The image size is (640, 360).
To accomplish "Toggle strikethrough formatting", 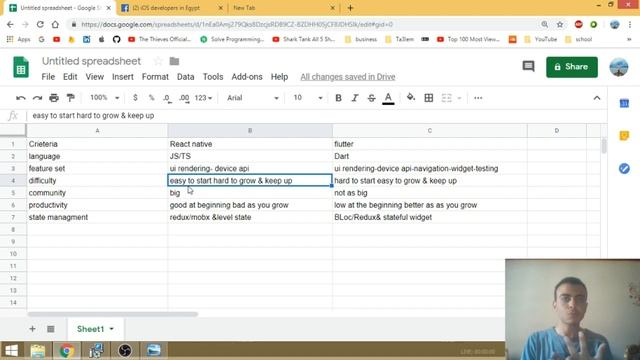I will (x=371, y=98).
